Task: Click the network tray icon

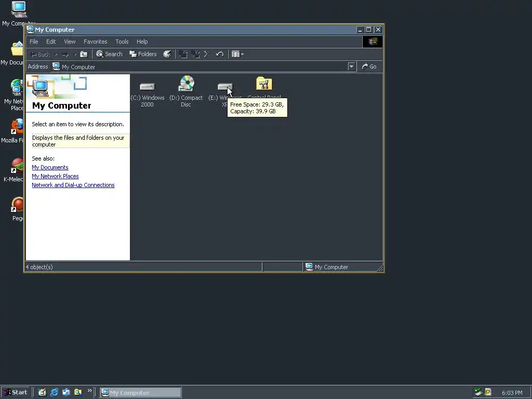Action: pos(478,392)
